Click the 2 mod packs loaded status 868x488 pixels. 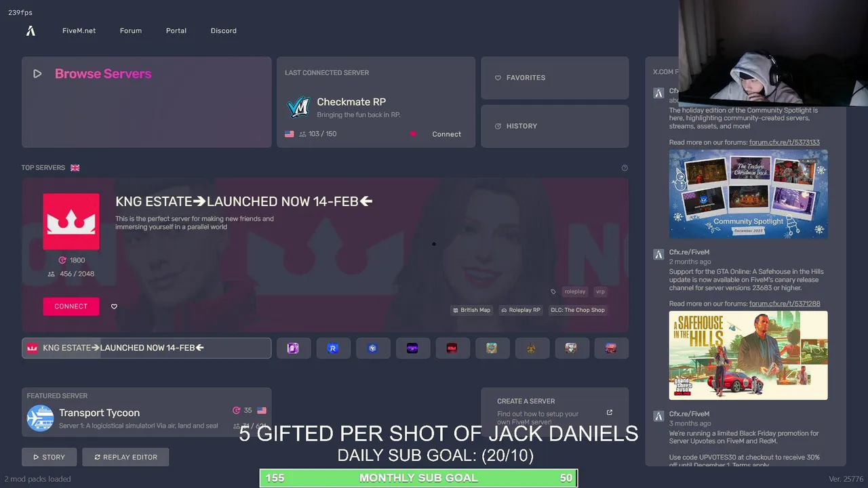click(37, 479)
